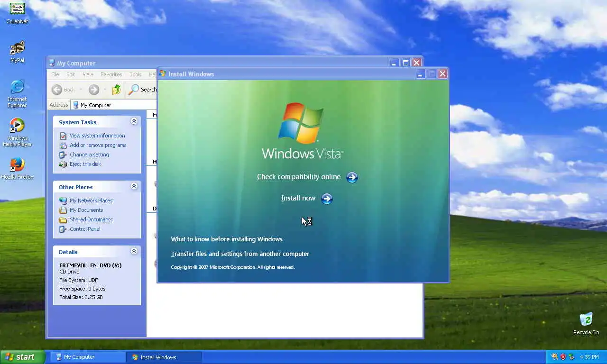Screen dimensions: 607x364
Task: Open the Tools menu in My Computer
Action: coord(136,74)
